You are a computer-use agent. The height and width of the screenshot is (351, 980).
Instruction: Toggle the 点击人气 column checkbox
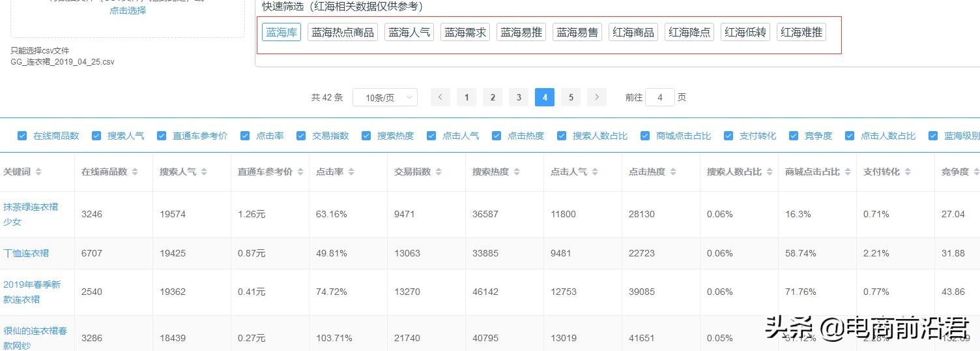click(x=431, y=136)
